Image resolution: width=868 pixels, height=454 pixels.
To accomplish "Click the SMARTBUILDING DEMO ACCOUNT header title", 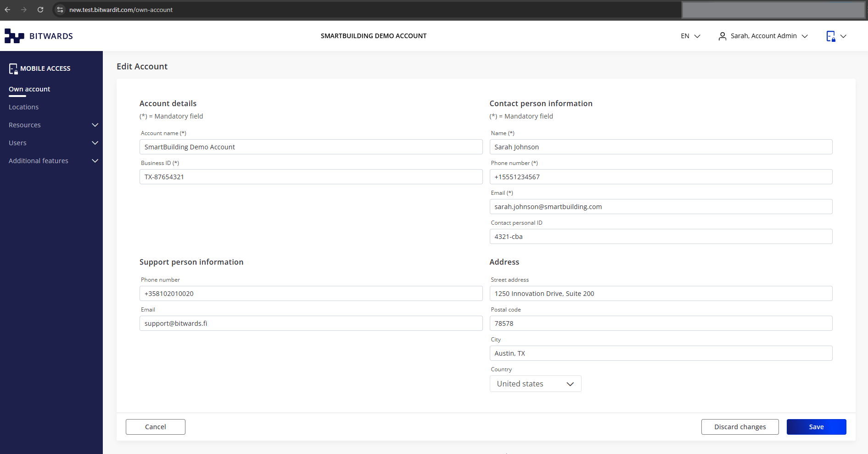I will click(374, 36).
